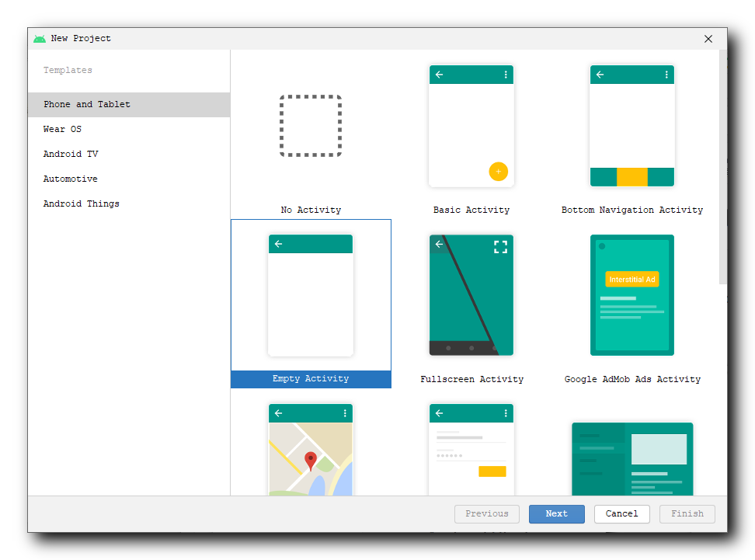Click the kebab menu icon on Basic Activity preview
Viewport: 755px width, 560px height.
click(506, 75)
